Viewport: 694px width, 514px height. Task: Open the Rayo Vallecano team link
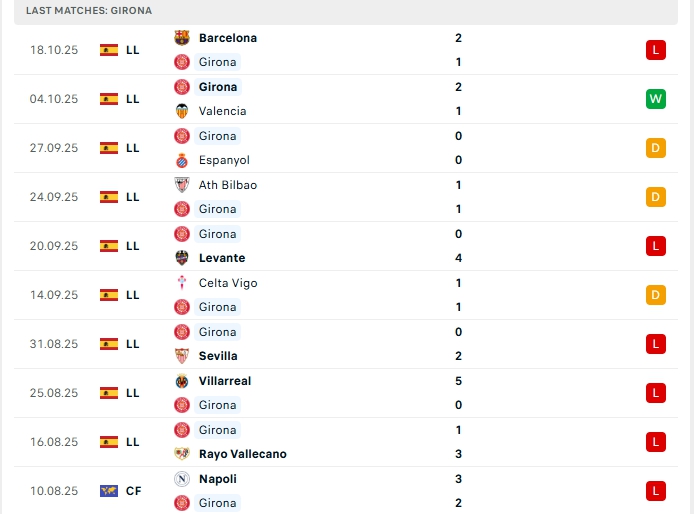[x=242, y=454]
